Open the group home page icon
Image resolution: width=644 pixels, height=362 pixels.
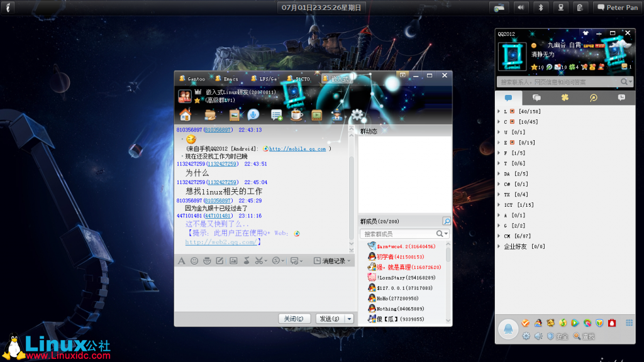[x=186, y=116]
